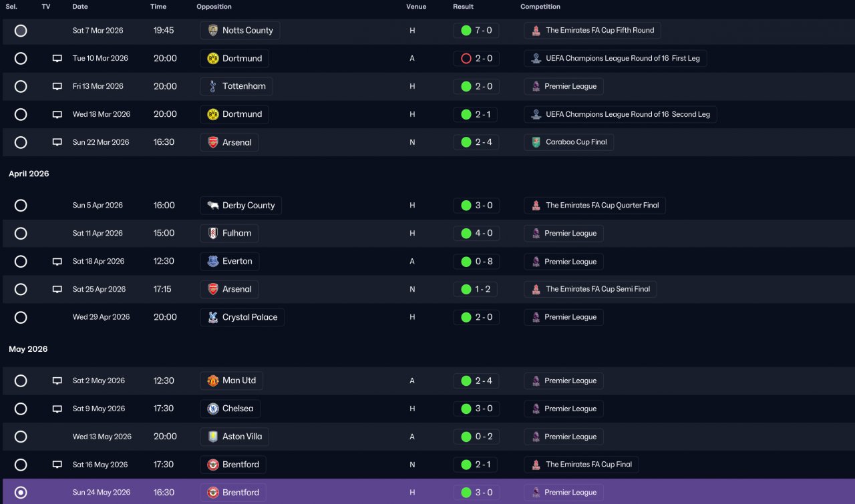Click the Carabao Cup Final competition icon

click(x=536, y=142)
